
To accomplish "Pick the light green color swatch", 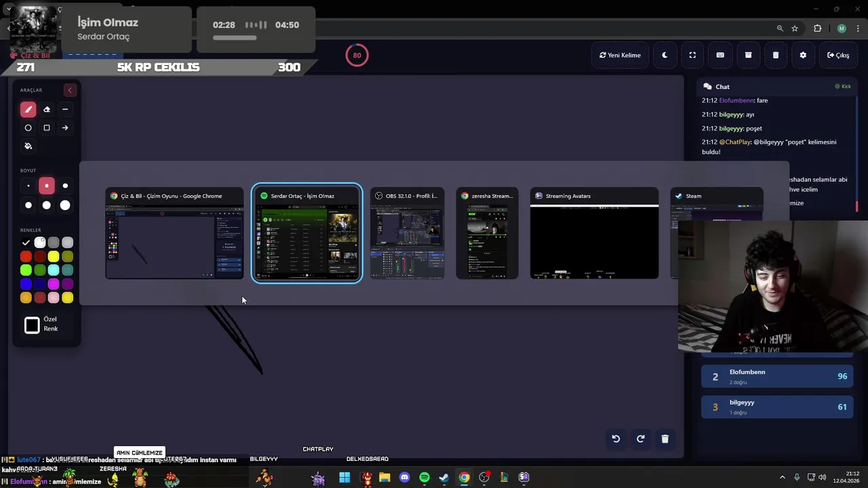I will pos(26,270).
